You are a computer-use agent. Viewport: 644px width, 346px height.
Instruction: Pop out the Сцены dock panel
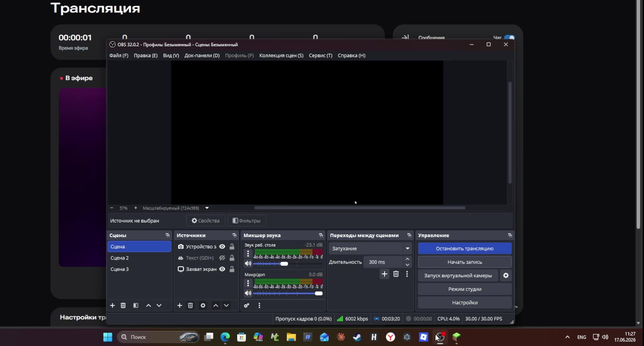click(x=167, y=235)
